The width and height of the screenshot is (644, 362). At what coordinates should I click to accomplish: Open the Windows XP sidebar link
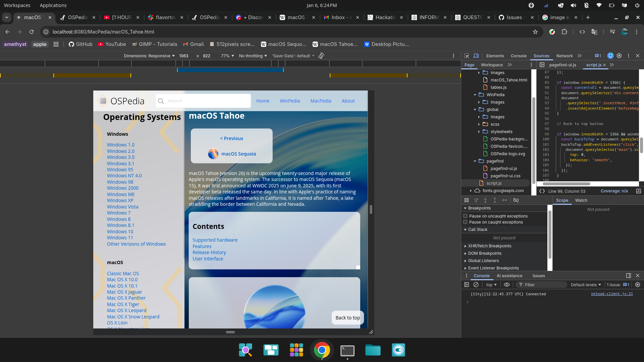(120, 200)
